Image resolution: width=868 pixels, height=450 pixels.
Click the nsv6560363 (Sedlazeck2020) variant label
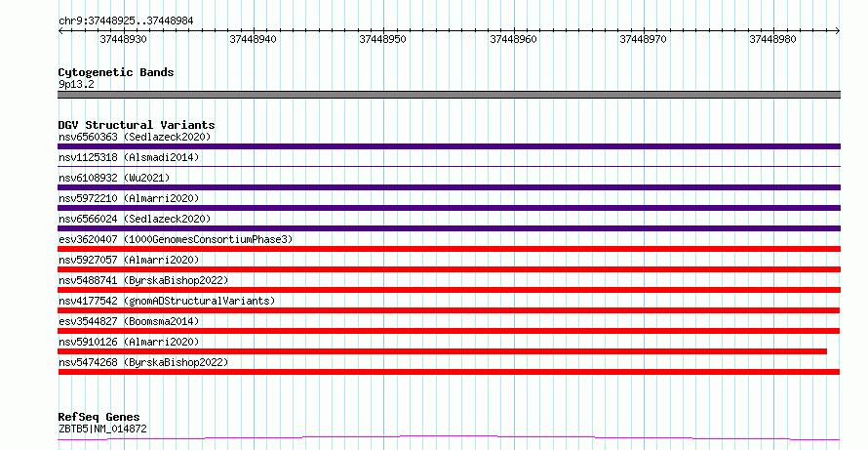(x=135, y=137)
